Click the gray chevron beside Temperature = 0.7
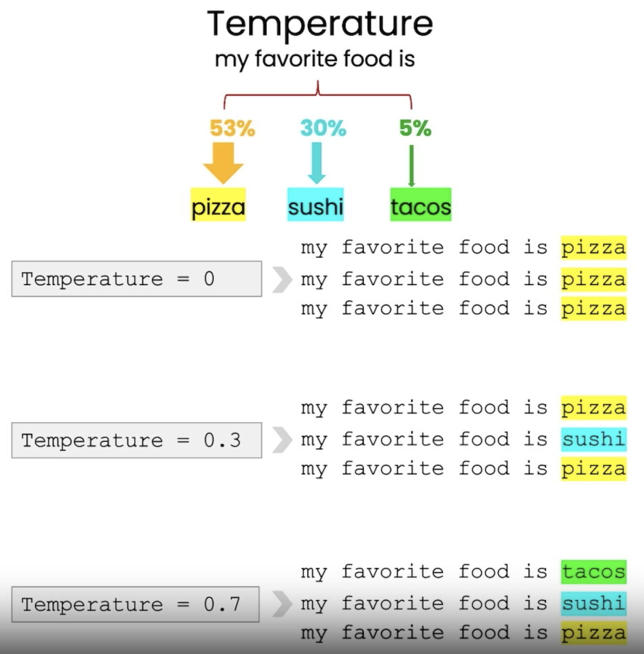This screenshot has width=644, height=654. point(282,604)
